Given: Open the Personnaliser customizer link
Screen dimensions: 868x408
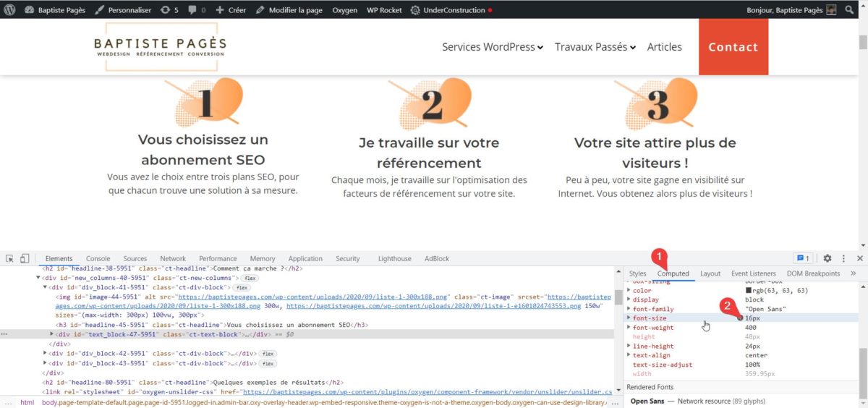Looking at the screenshot, I should (x=123, y=10).
